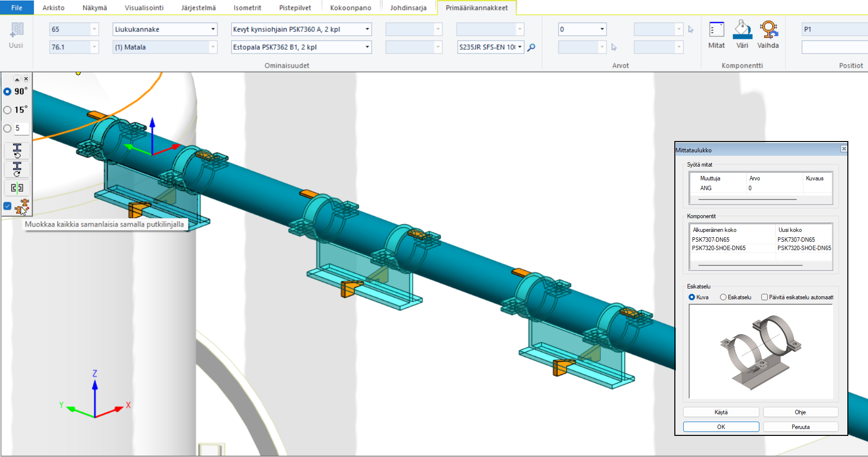Rotate support counterclockwise with beam icon
Screen dimensions: 868x457
coord(17,150)
